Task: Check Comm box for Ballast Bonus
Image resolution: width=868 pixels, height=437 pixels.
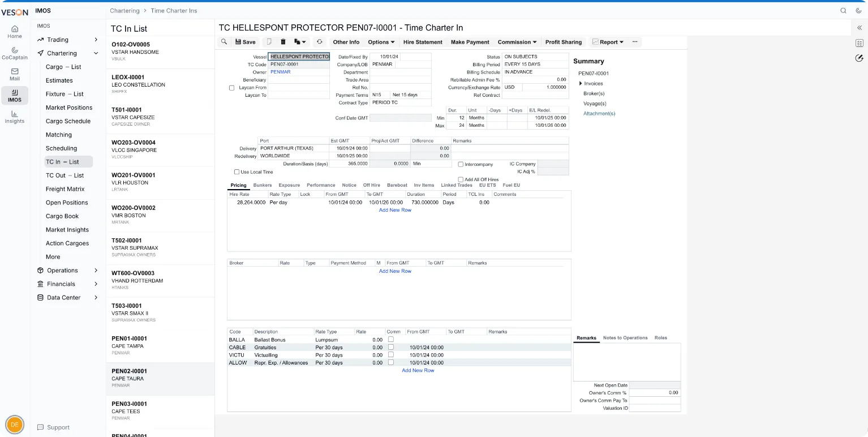Action: [x=391, y=339]
